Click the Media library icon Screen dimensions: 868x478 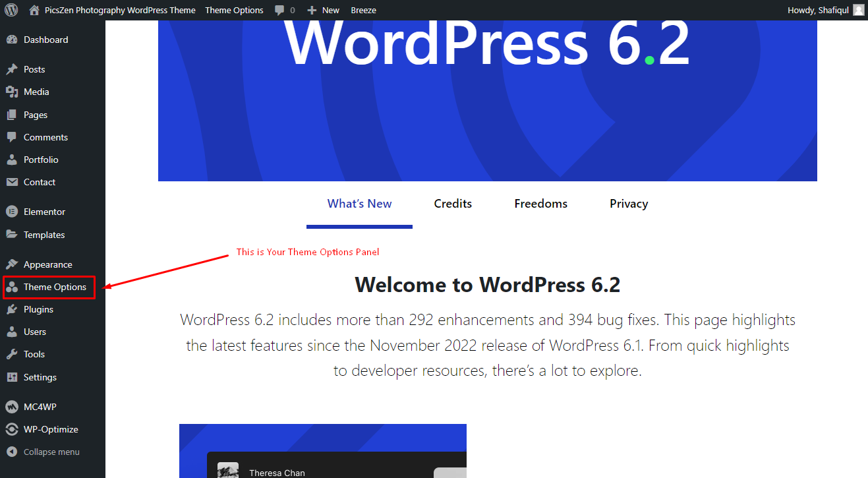point(12,92)
